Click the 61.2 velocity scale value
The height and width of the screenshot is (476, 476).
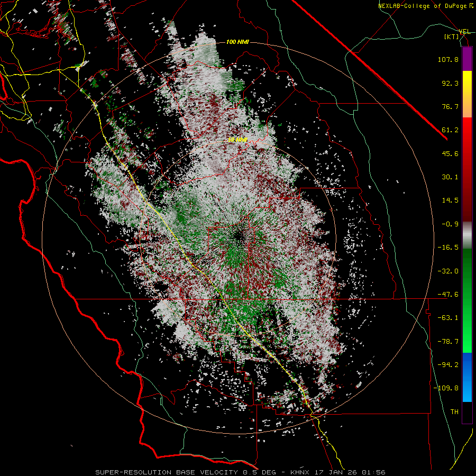(x=450, y=130)
